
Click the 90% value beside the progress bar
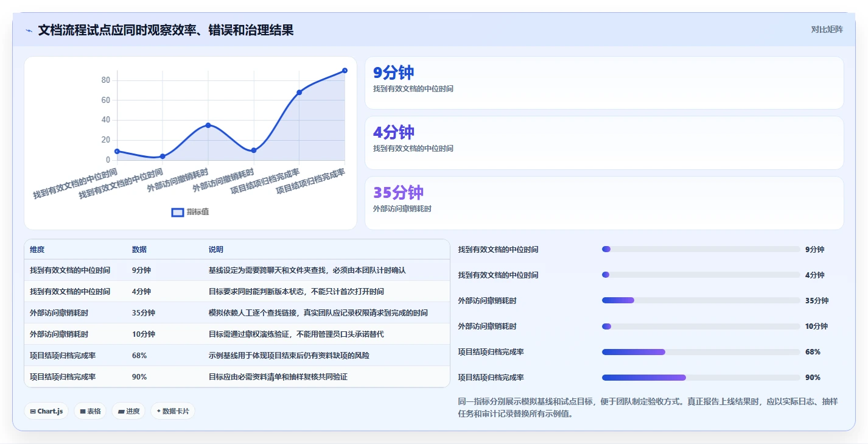coord(813,378)
